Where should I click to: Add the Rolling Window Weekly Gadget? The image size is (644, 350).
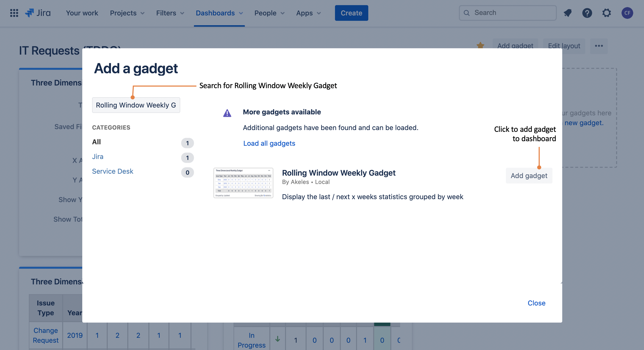tap(529, 176)
